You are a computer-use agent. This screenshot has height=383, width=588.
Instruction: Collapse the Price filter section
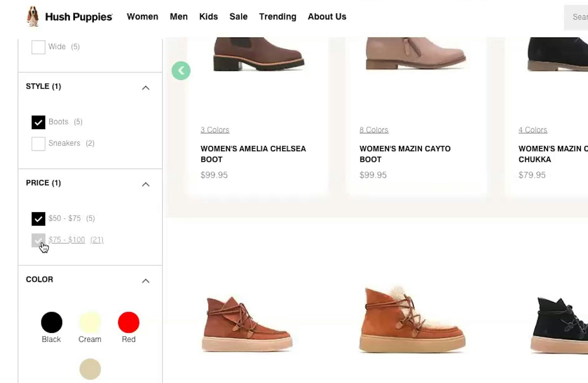click(146, 184)
